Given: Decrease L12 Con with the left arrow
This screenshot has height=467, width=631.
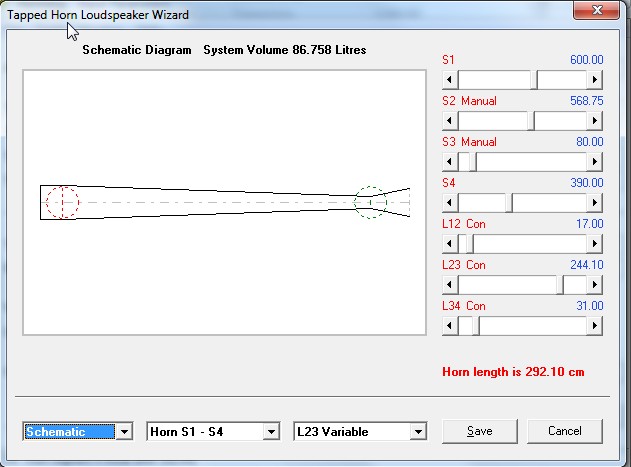Looking at the screenshot, I should pyautogui.click(x=450, y=244).
